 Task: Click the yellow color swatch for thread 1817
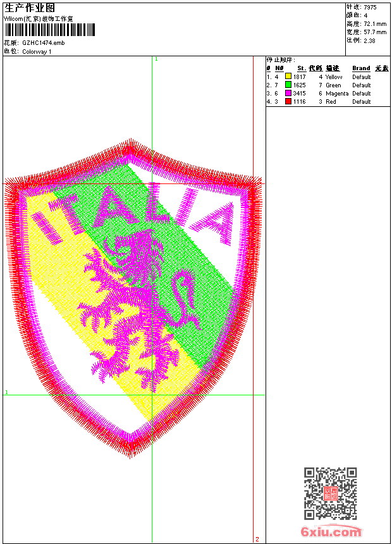tap(288, 77)
